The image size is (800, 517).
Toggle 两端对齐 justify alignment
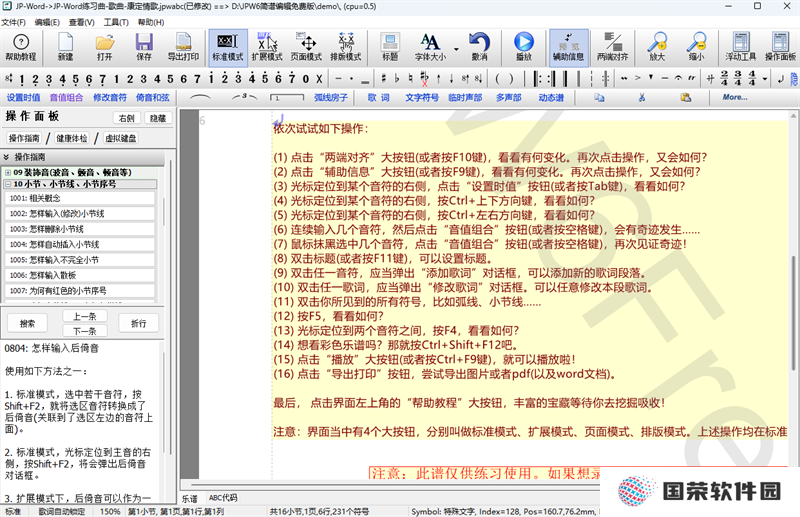point(613,47)
